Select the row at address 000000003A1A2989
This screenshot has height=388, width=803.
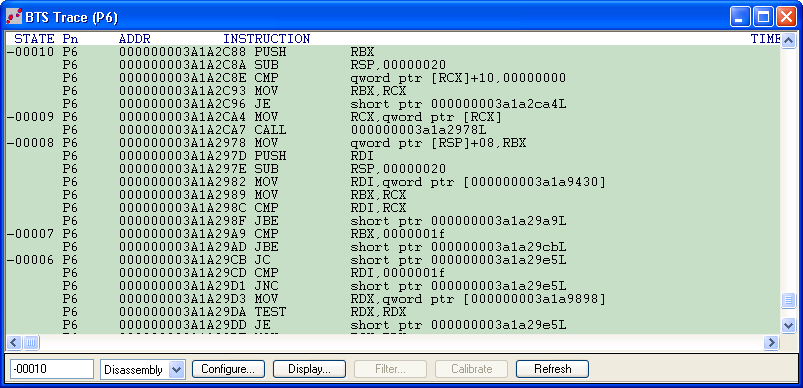pos(393,195)
